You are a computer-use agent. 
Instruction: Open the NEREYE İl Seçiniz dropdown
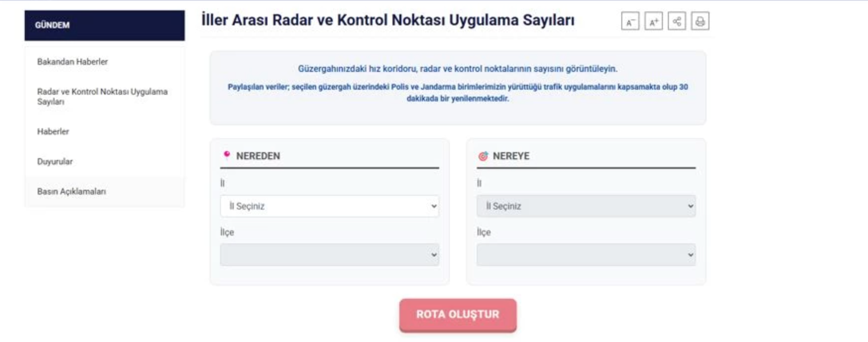coord(586,206)
